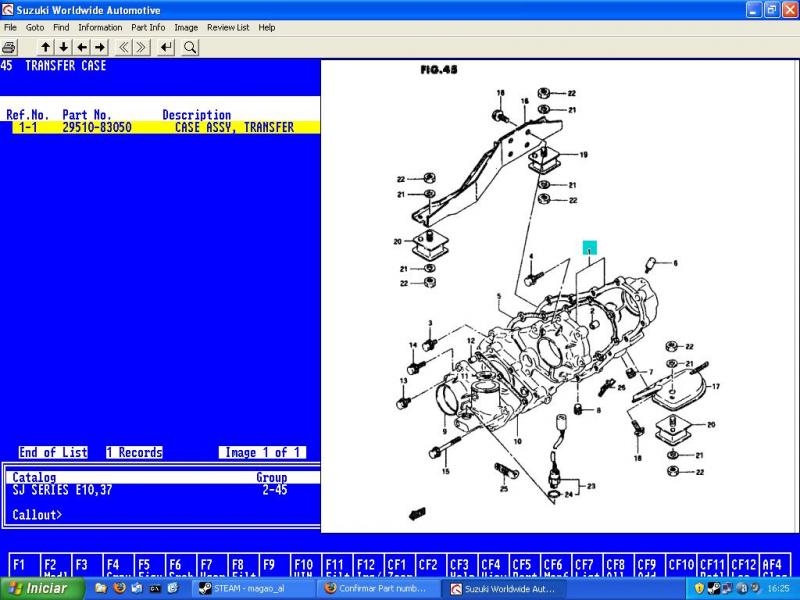Click the F11 function key button
This screenshot has height=600, width=800.
pos(337,565)
